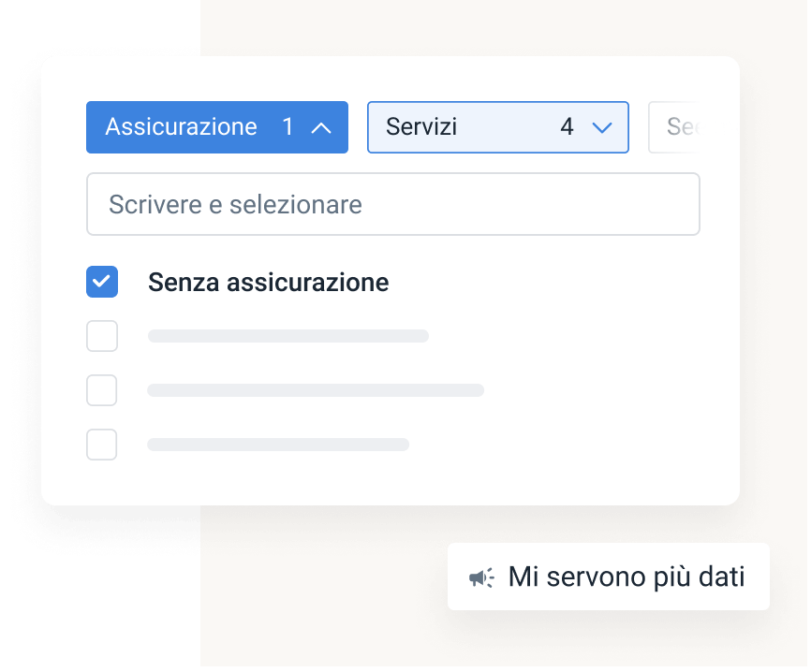The image size is (811, 672).
Task: Click the megaphone icon
Action: (481, 577)
